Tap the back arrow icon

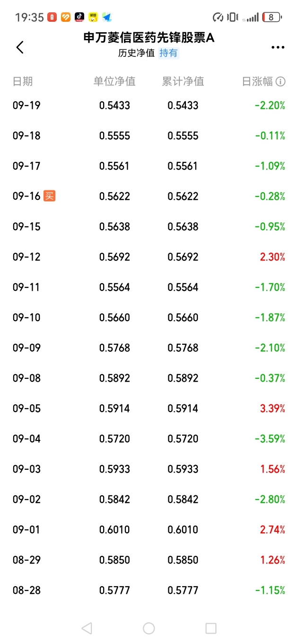click(20, 47)
